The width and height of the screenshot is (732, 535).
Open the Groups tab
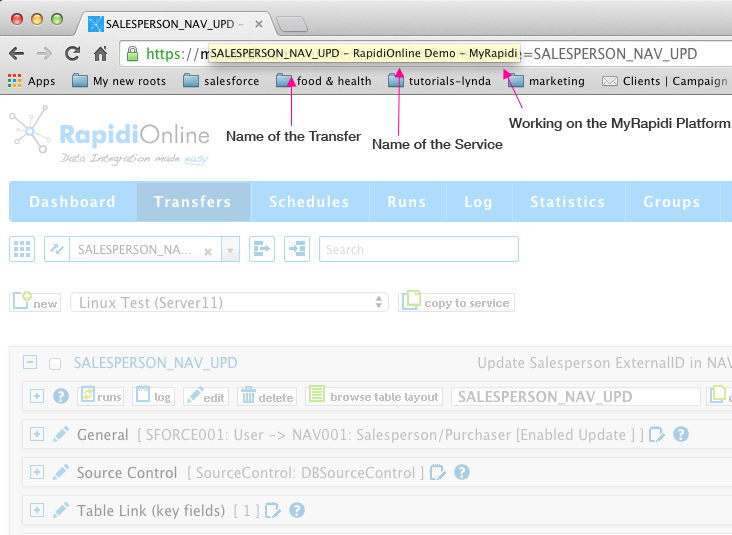(672, 202)
